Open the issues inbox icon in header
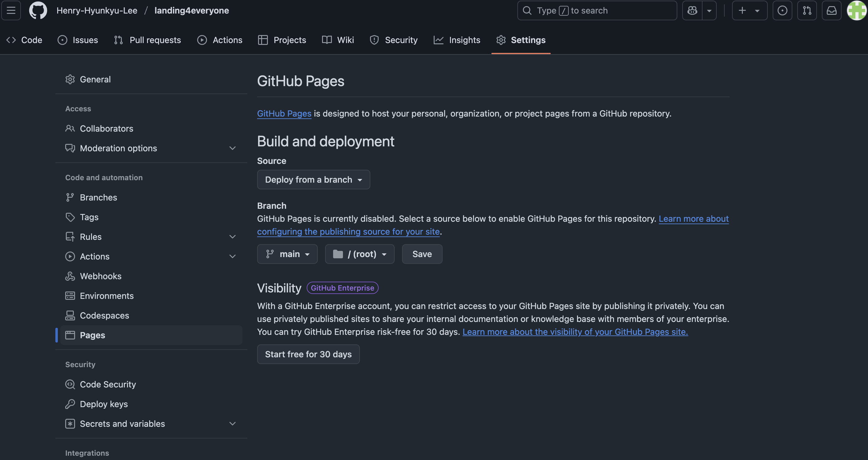The image size is (868, 460). (782, 10)
